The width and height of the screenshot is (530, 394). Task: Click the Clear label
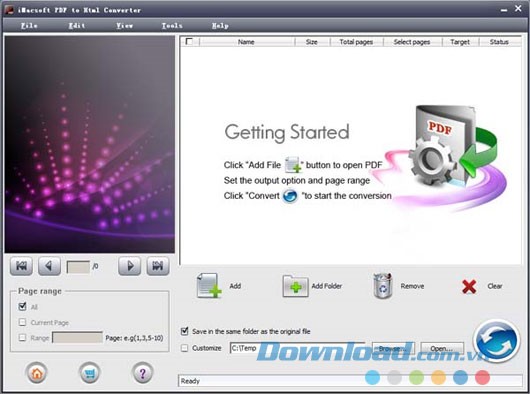pyautogui.click(x=495, y=286)
